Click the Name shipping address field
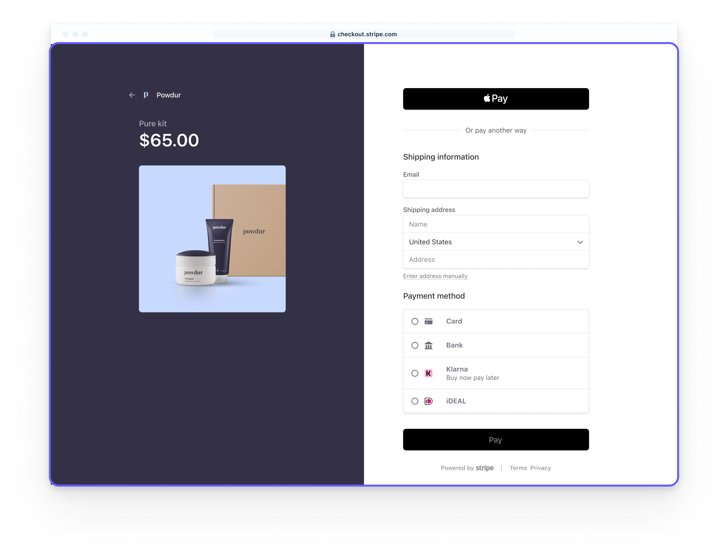 click(496, 224)
